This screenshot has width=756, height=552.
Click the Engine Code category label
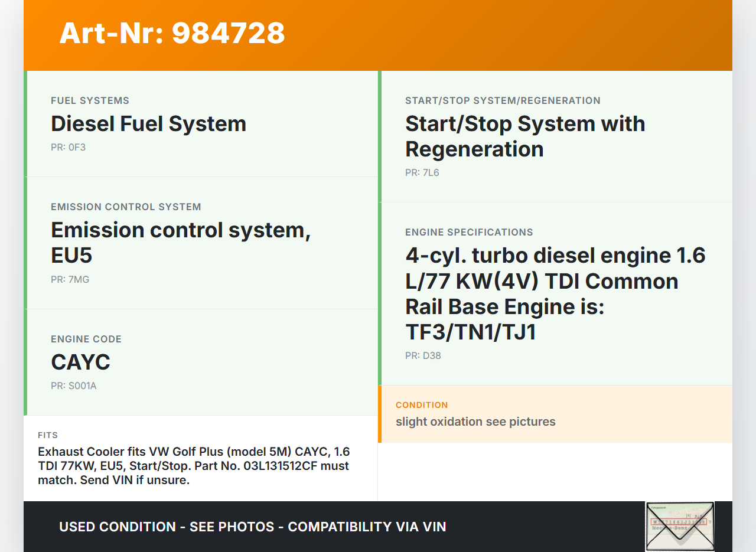86,339
